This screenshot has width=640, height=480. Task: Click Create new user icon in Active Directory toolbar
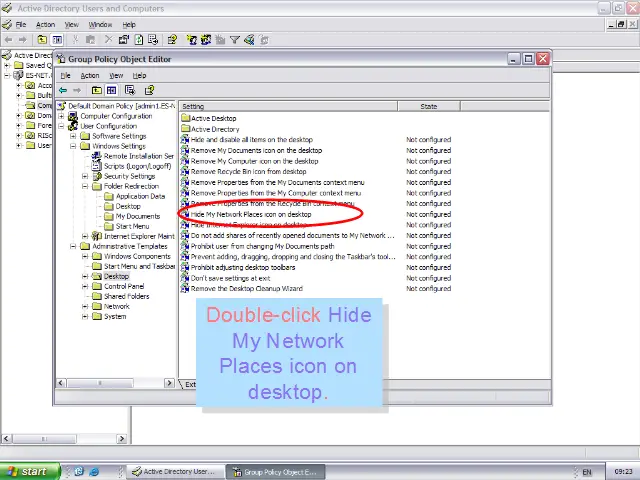click(x=191, y=40)
